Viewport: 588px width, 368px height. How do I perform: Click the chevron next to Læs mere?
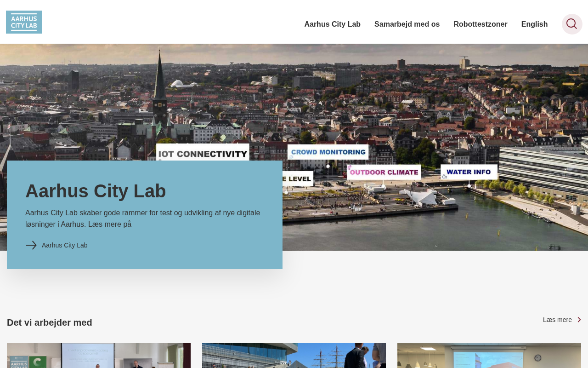point(579,320)
